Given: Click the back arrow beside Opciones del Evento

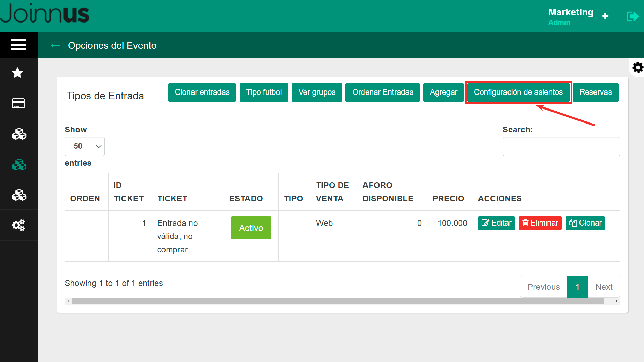Looking at the screenshot, I should (x=55, y=45).
